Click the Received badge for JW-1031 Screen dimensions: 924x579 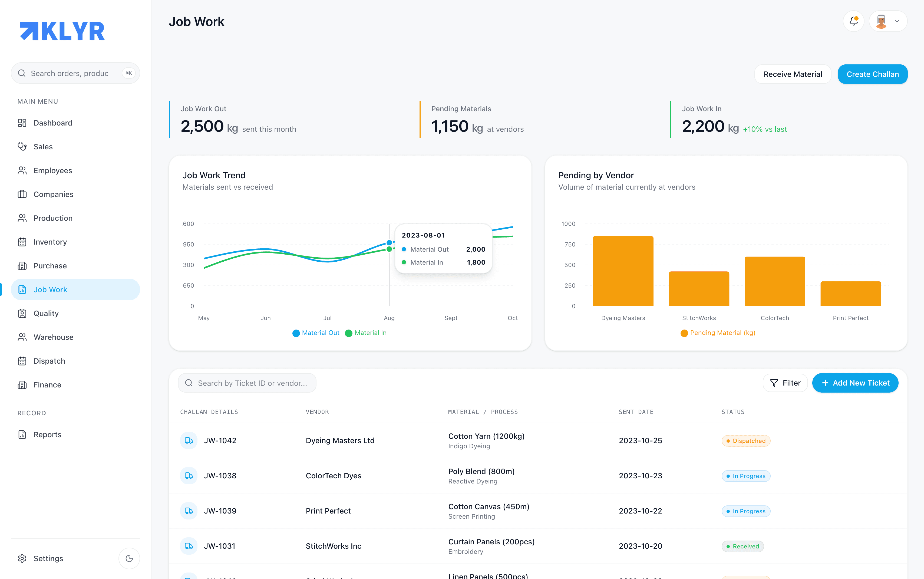click(x=743, y=547)
